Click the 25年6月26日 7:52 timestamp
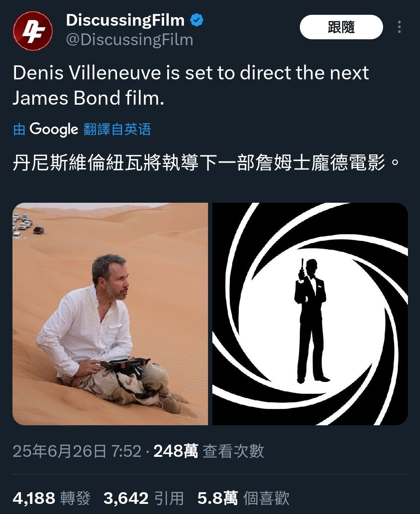The width and height of the screenshot is (420, 514). 77,451
